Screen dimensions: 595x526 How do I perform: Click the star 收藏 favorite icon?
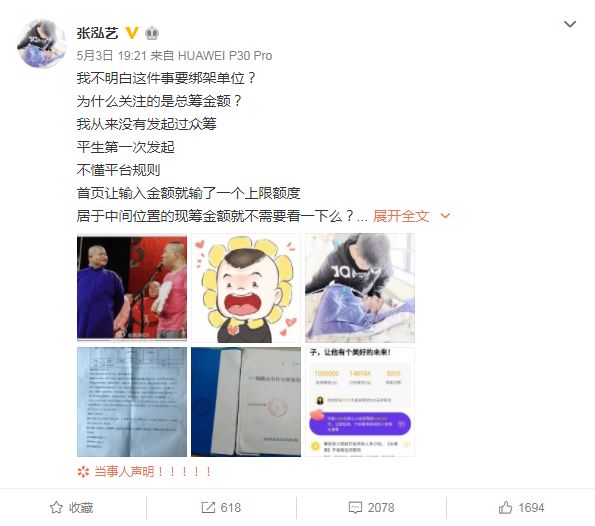click(57, 507)
